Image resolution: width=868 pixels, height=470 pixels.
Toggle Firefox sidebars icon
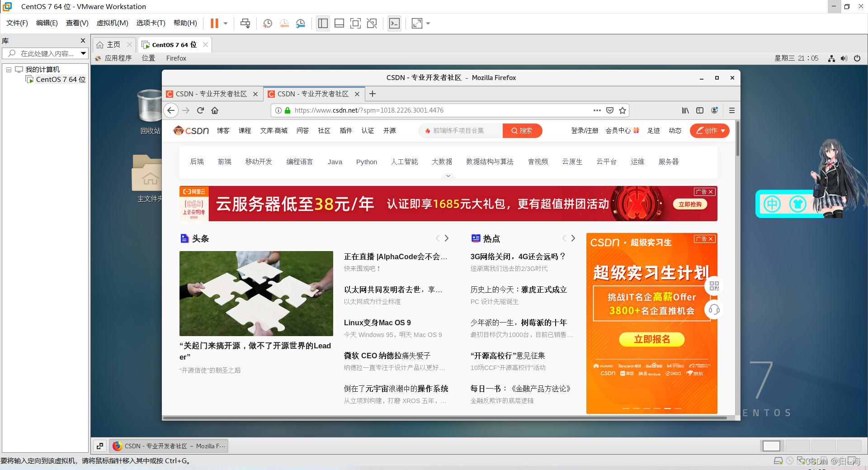point(700,110)
